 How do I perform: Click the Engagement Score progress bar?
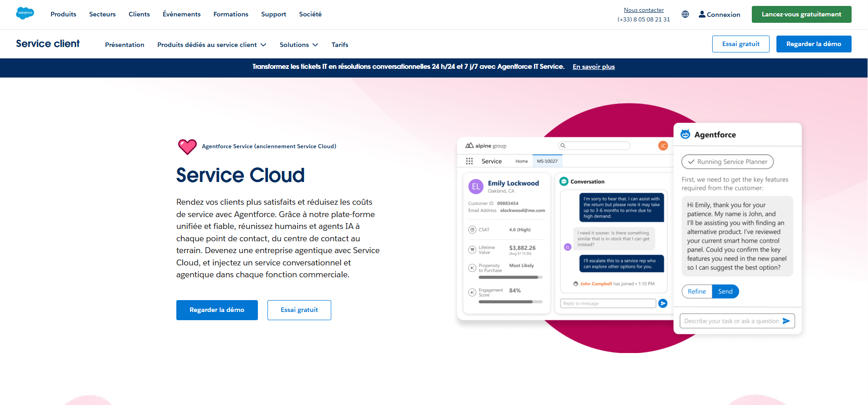[511, 302]
